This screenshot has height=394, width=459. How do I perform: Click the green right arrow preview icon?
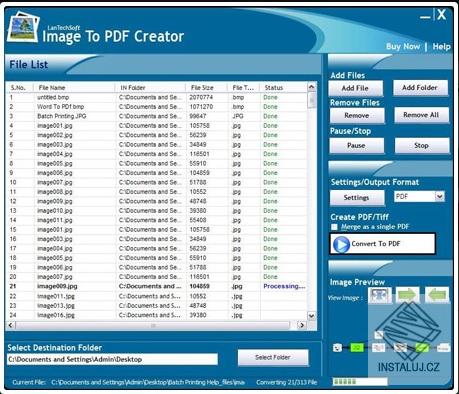tap(407, 295)
